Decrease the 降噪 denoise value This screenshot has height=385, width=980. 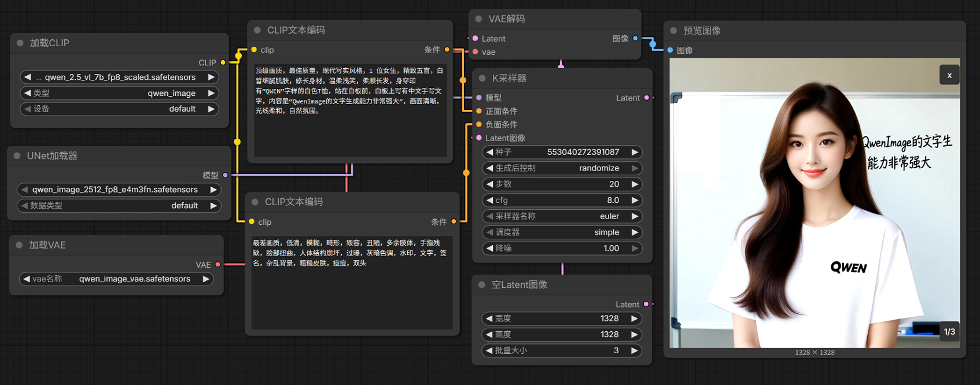(x=489, y=248)
